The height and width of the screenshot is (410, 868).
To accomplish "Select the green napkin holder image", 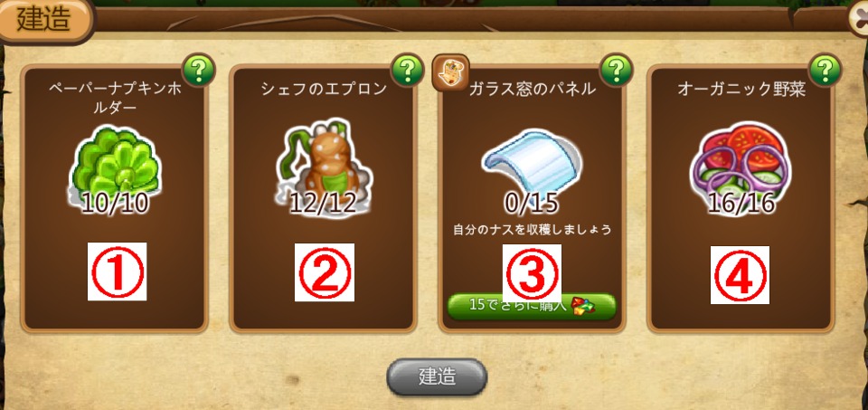I will [x=115, y=167].
